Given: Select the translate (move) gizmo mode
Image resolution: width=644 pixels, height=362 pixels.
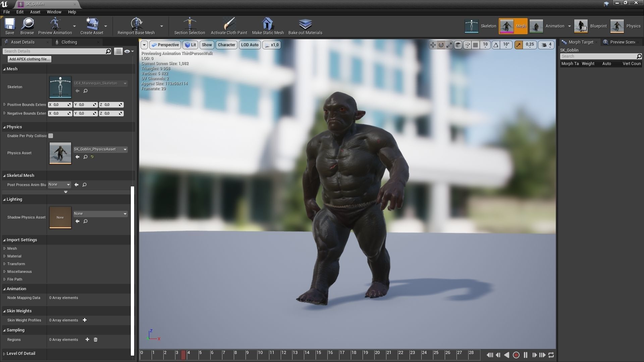Looking at the screenshot, I should (x=433, y=45).
